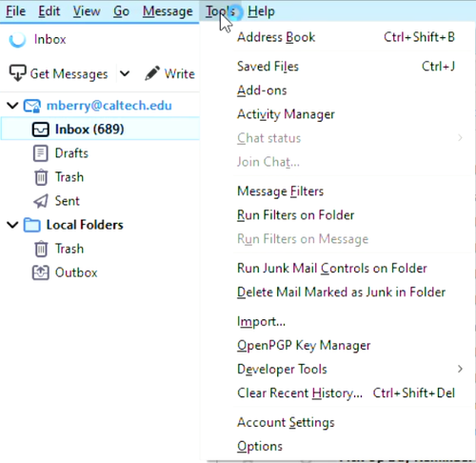476x463 pixels.
Task: Click the Sent paper plane icon
Action: [x=41, y=201]
